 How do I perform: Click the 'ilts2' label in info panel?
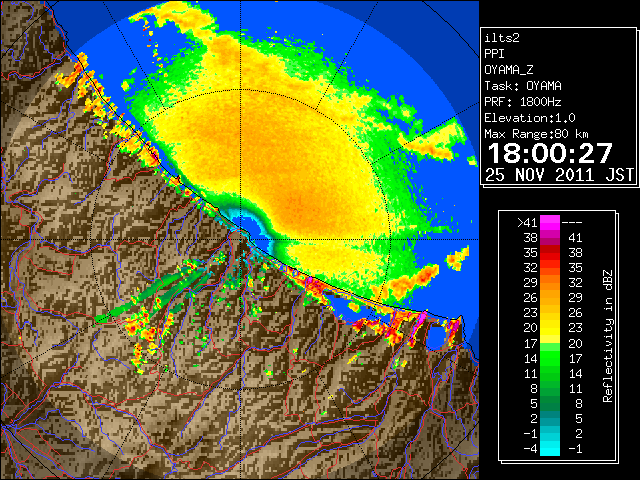[502, 38]
